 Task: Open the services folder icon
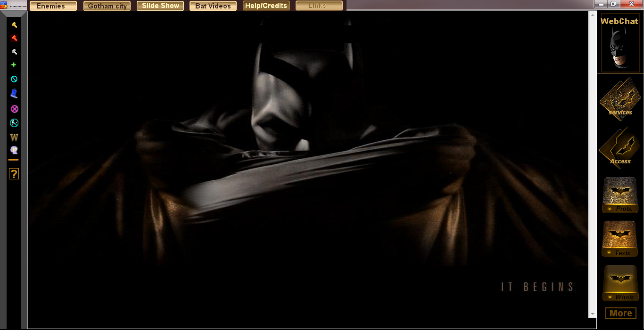[x=620, y=98]
